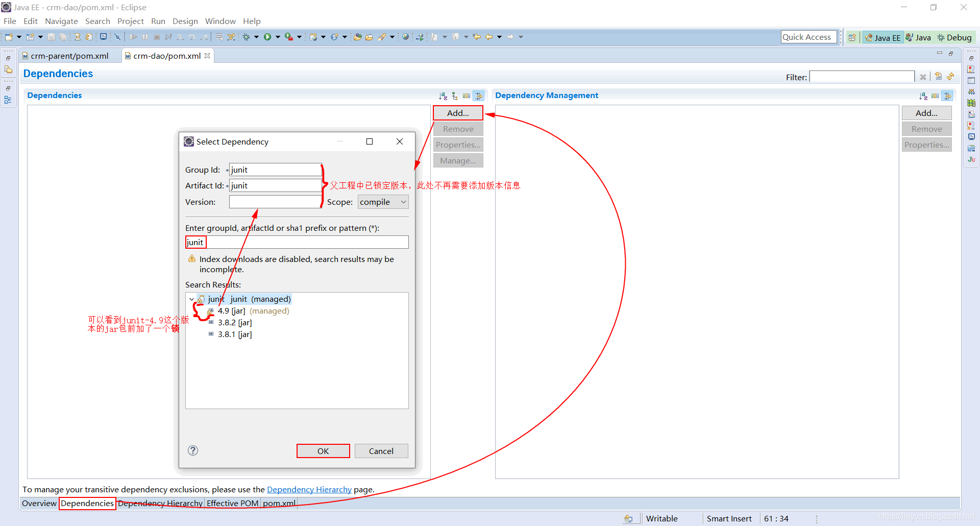Sort Dependency Management list alphabetically
Image resolution: width=980 pixels, height=526 pixels.
tap(923, 95)
